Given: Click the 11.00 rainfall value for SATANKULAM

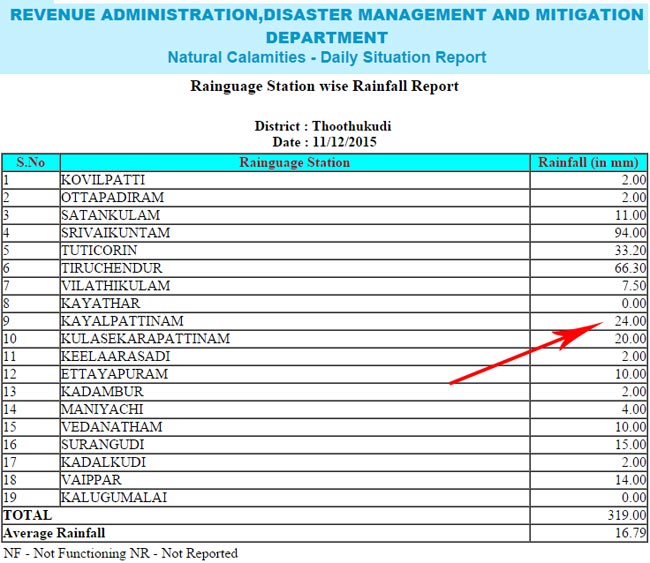Looking at the screenshot, I should 631,215.
